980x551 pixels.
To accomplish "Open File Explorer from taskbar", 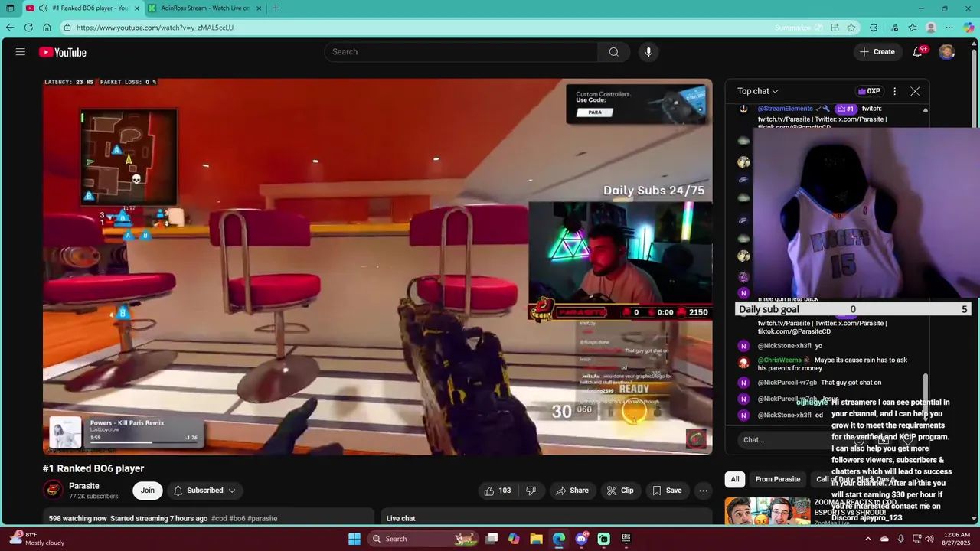I will click(536, 539).
